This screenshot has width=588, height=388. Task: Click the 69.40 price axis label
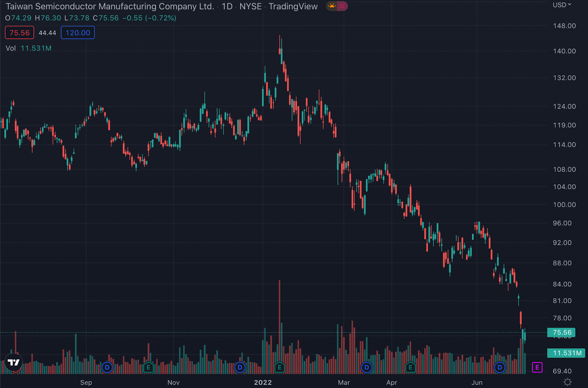point(562,371)
